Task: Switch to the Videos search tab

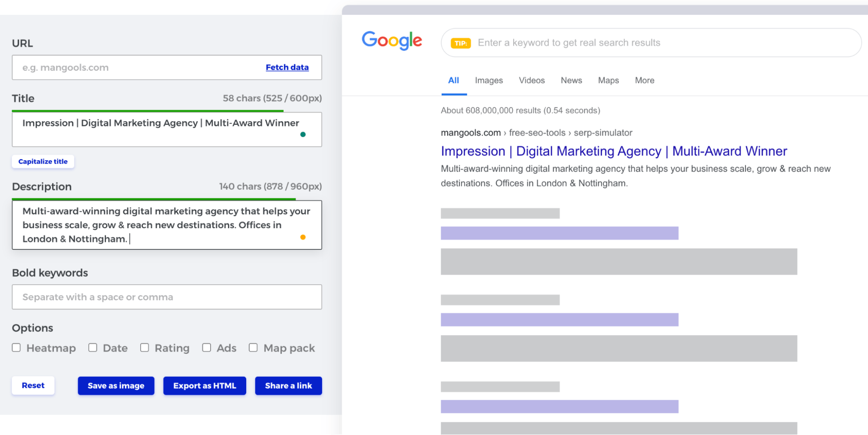Action: tap(532, 80)
